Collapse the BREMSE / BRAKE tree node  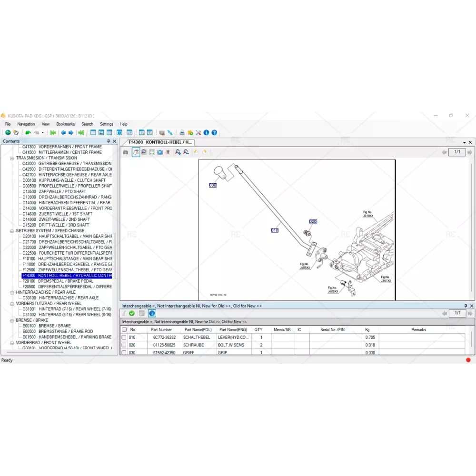12,320
